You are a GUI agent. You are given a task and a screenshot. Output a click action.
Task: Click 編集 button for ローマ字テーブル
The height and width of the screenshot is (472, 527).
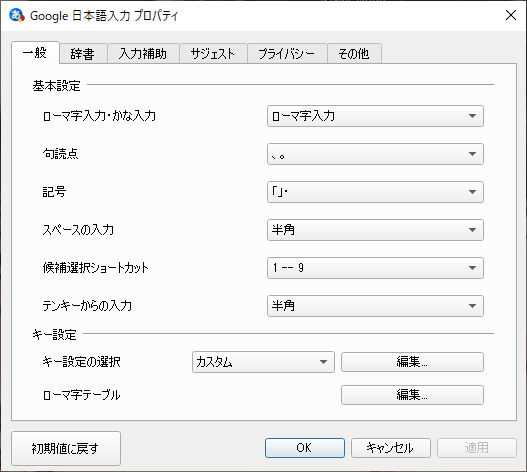[412, 395]
